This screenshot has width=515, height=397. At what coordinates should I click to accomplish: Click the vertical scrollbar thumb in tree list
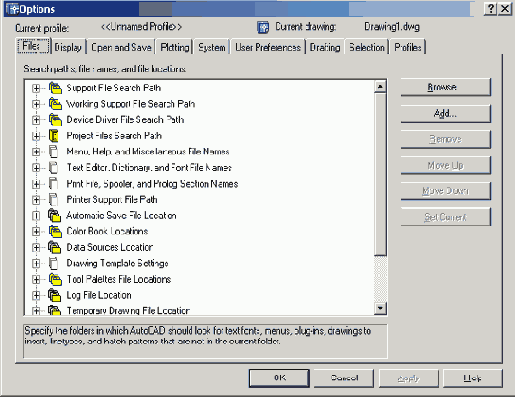point(380,174)
